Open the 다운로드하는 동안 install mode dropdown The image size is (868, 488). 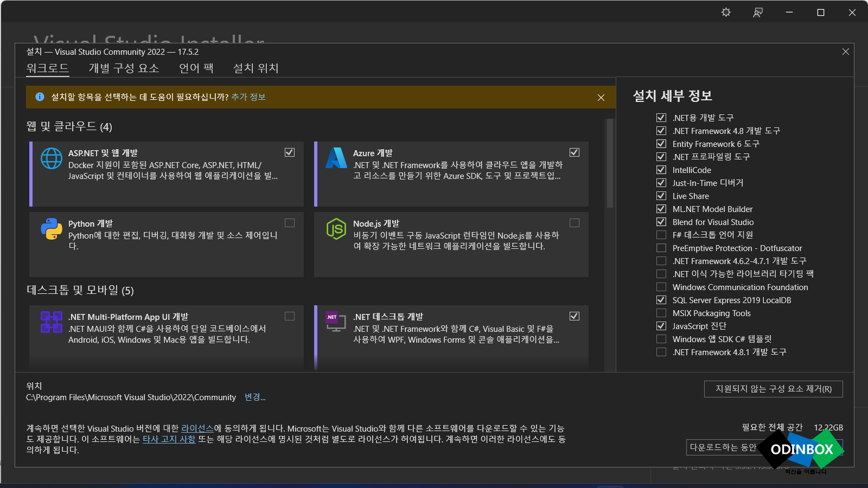pos(764,447)
